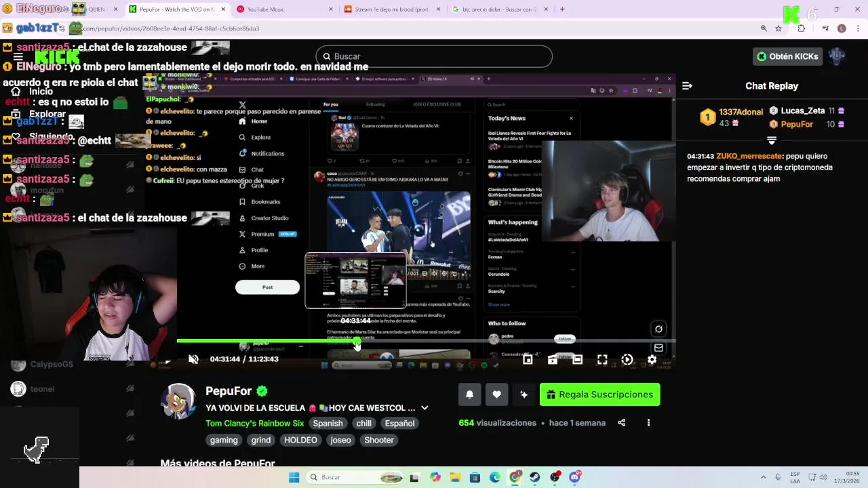Open a new browser tab
The width and height of the screenshot is (868, 488).
pyautogui.click(x=562, y=9)
